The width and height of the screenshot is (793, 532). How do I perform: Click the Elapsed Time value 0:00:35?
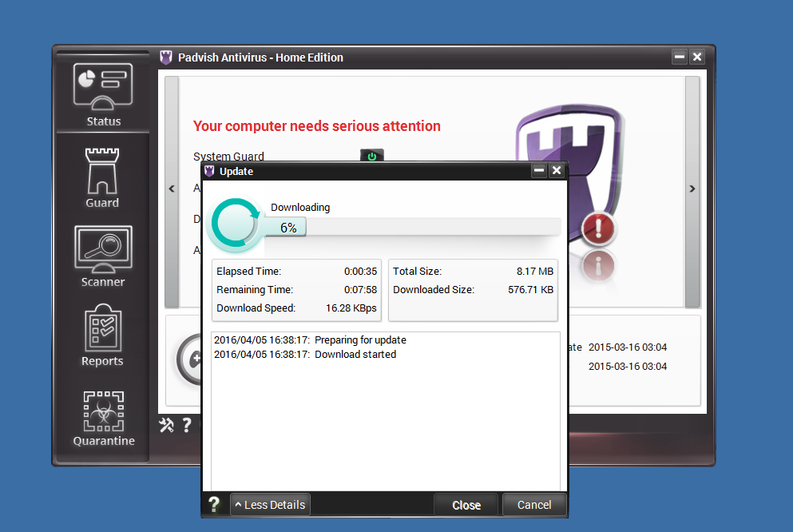361,272
